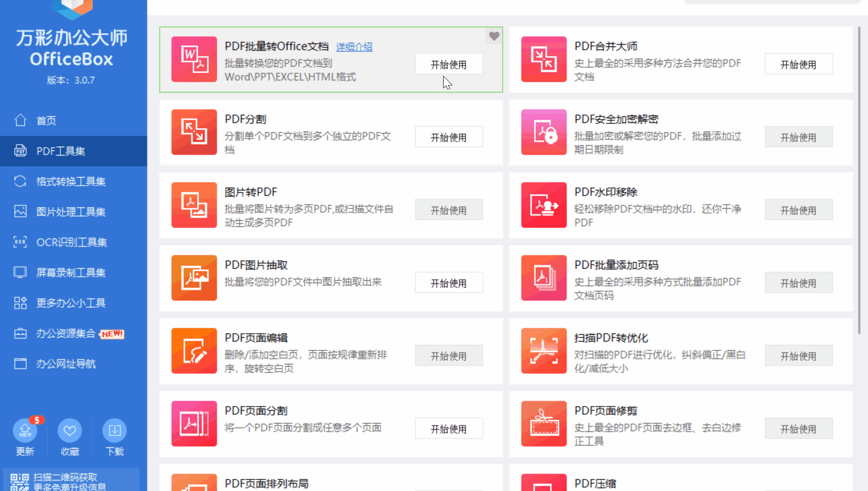This screenshot has width=868, height=491.
Task: Open the 办公资源集合 menu item
Action: click(73, 333)
